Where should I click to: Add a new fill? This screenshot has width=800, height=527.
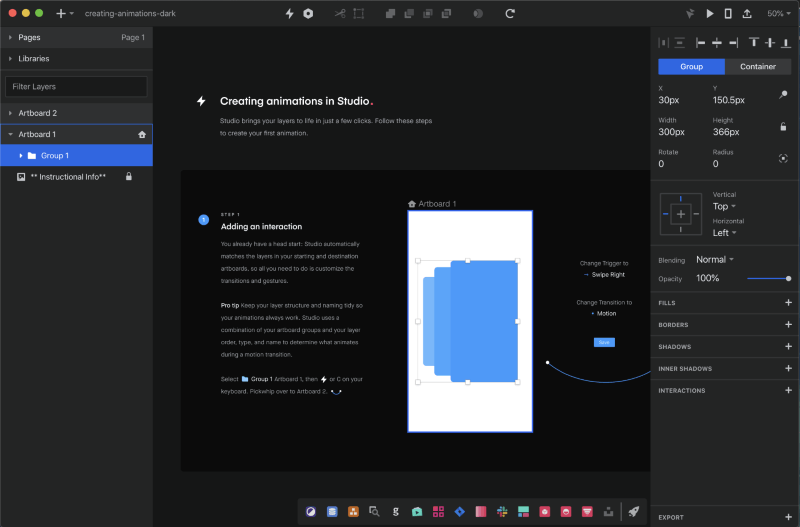tap(788, 303)
